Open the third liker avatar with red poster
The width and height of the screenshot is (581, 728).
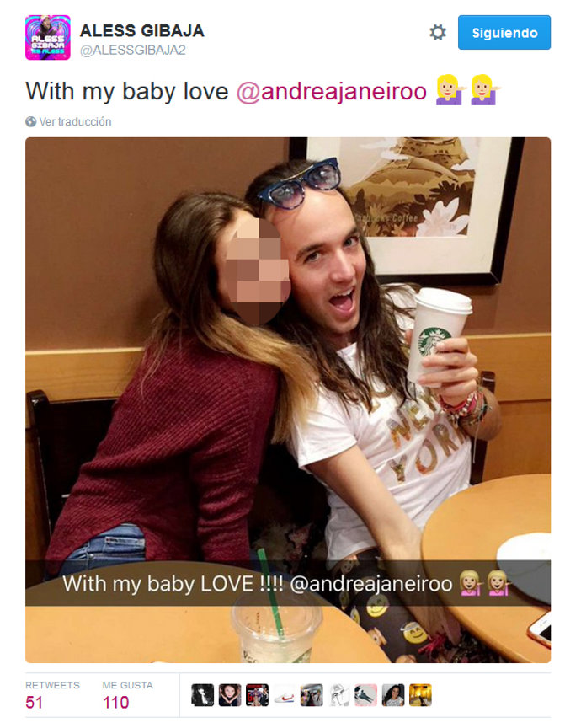(x=257, y=695)
